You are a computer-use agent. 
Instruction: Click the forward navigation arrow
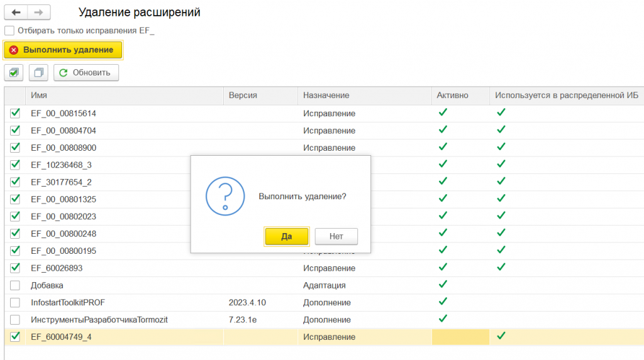tap(39, 13)
